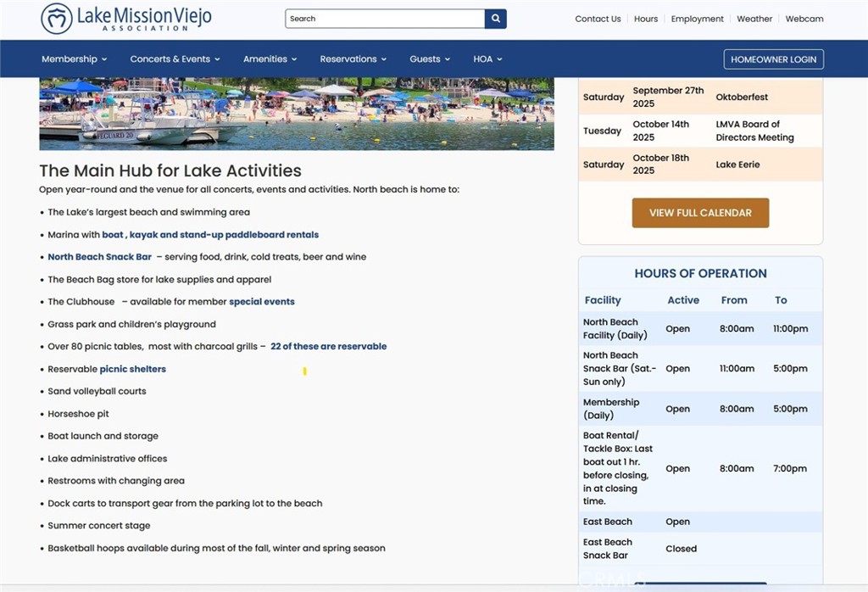Expand the Amenities menu
Viewport: 868px width, 592px height.
[x=270, y=59]
